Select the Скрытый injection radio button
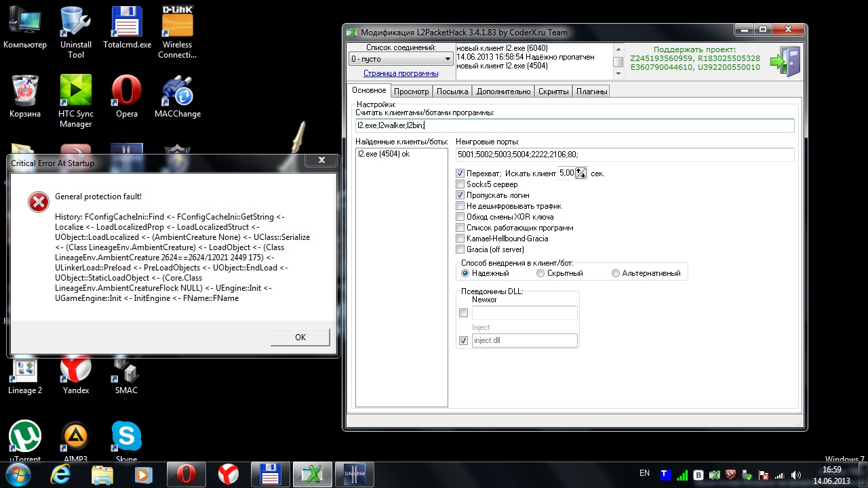 pos(540,273)
